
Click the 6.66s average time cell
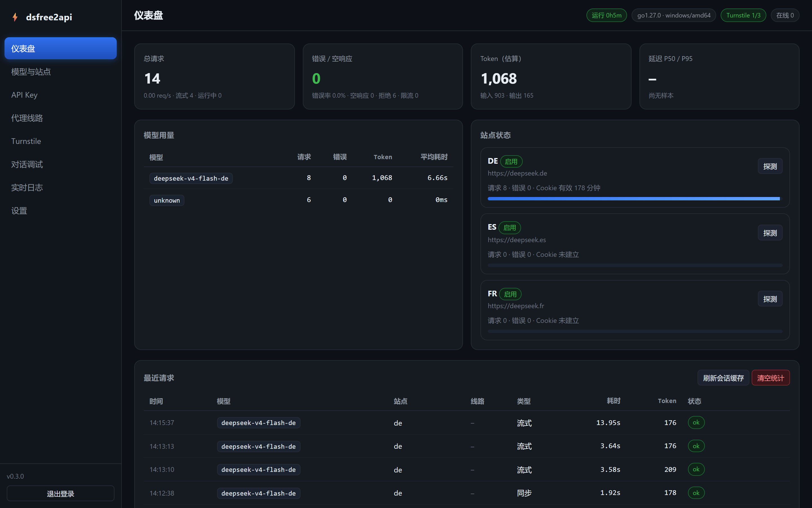click(438, 178)
